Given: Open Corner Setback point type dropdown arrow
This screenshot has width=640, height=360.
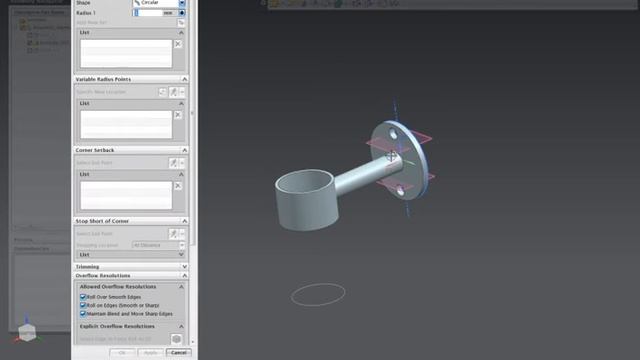Looking at the screenshot, I should pos(182,163).
